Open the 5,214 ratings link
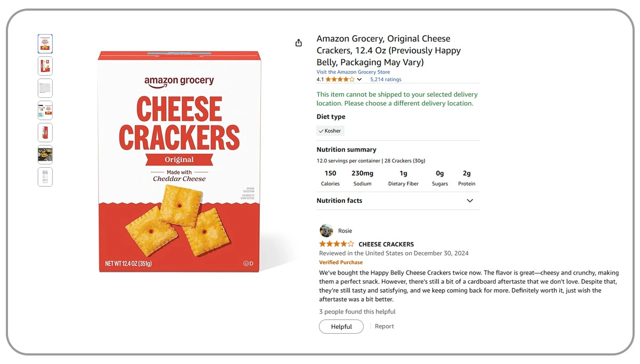The width and height of the screenshot is (640, 364). coord(385,79)
